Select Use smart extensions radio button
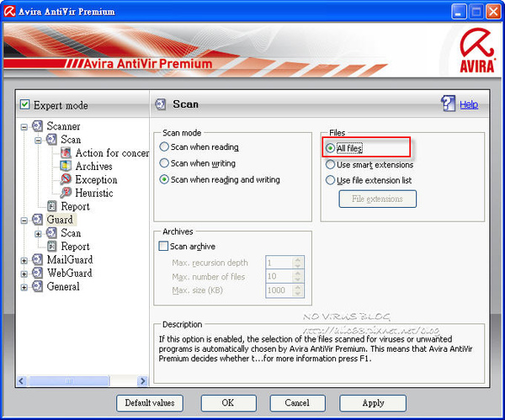The width and height of the screenshot is (505, 420). point(330,165)
